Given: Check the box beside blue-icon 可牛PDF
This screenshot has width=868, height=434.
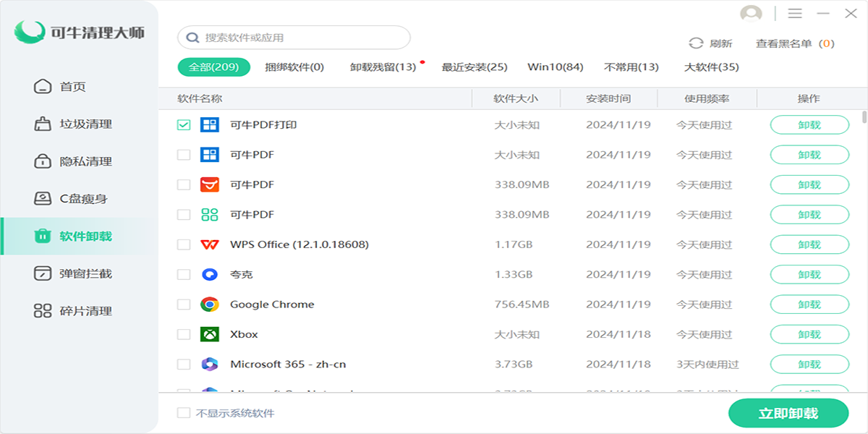Looking at the screenshot, I should (184, 155).
